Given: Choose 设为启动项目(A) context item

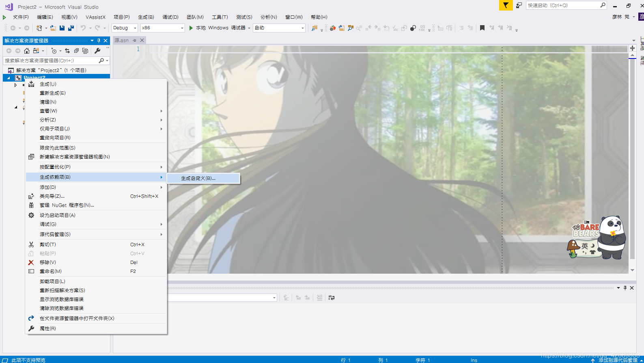Looking at the screenshot, I should coord(96,215).
